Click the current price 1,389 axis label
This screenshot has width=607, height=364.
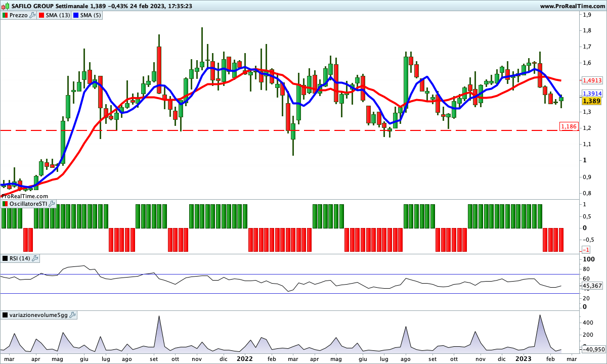pos(591,101)
